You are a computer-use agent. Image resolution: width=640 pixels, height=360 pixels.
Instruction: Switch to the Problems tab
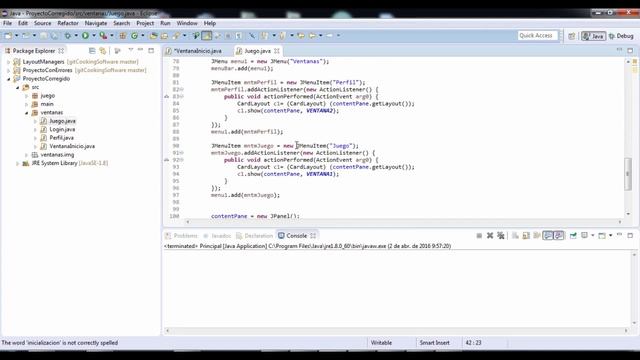tap(182, 236)
